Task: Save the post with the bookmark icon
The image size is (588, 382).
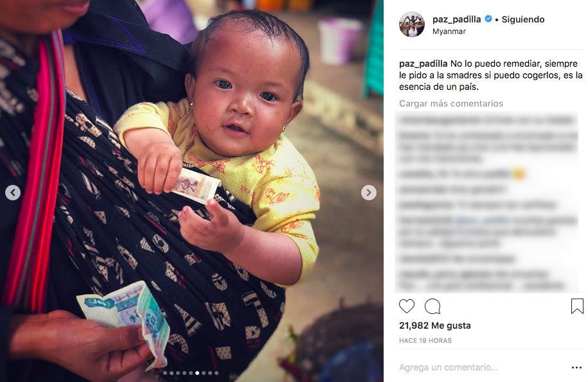Action: coord(577,306)
